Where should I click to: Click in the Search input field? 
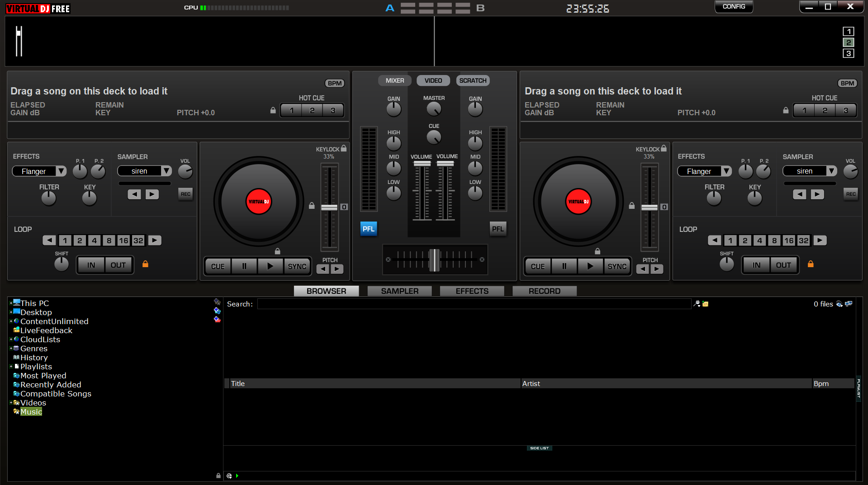pyautogui.click(x=474, y=304)
